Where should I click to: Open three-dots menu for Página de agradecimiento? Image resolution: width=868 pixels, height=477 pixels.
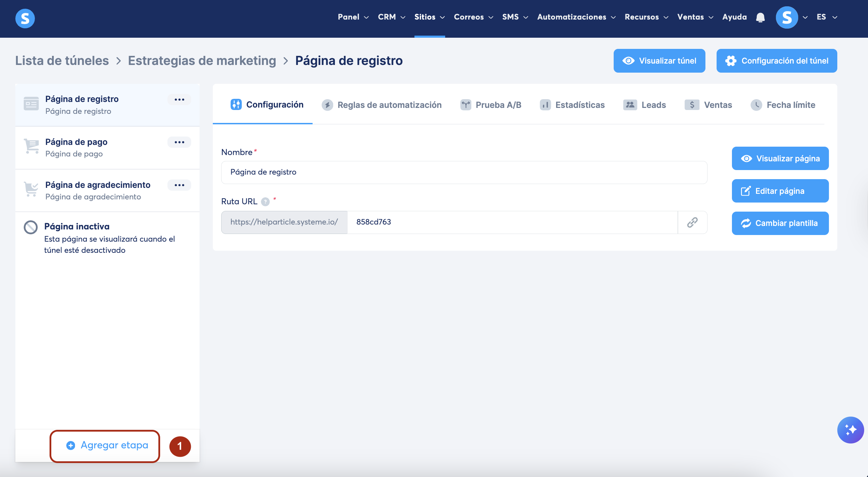[x=179, y=185]
